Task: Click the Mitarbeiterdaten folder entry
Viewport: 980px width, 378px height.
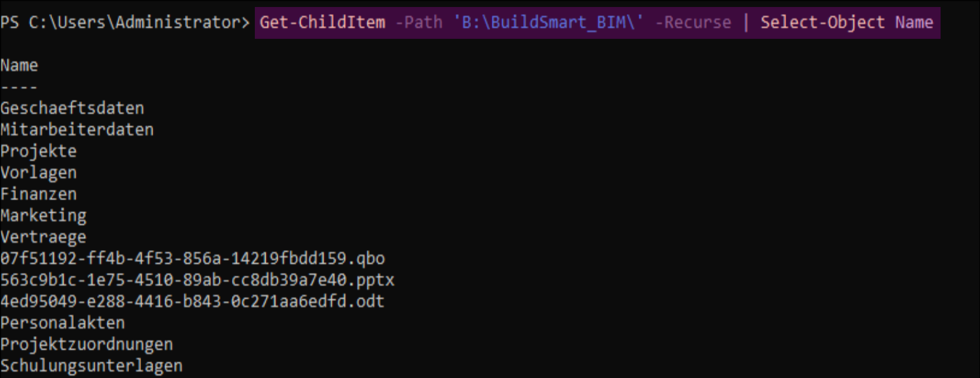Action: (77, 130)
